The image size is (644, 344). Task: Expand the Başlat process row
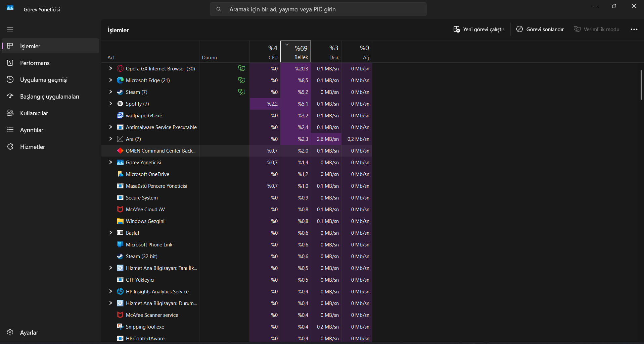click(110, 233)
